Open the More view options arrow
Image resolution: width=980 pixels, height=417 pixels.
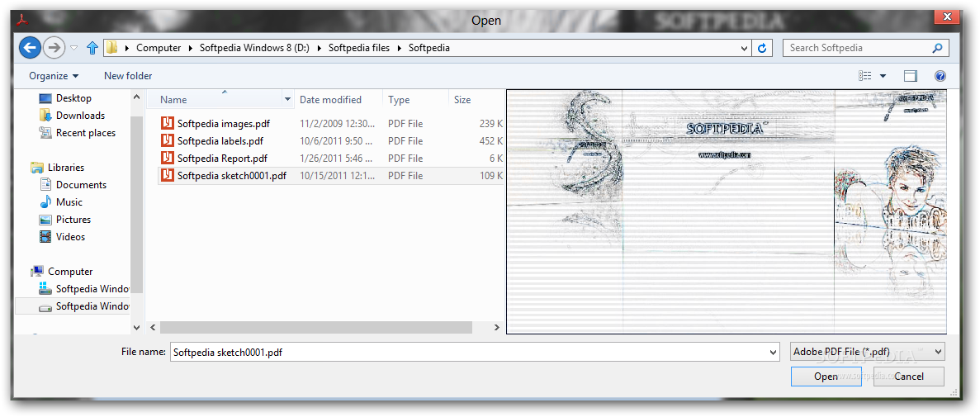click(883, 76)
